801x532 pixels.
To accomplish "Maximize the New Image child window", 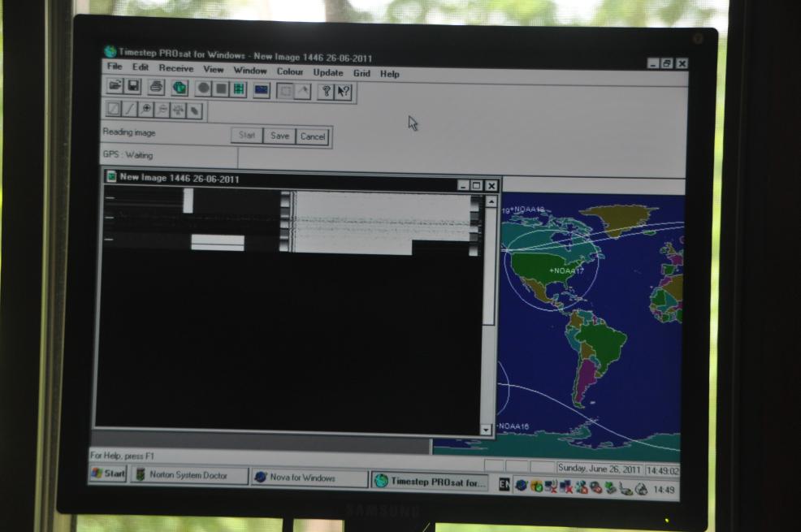I will (x=477, y=185).
